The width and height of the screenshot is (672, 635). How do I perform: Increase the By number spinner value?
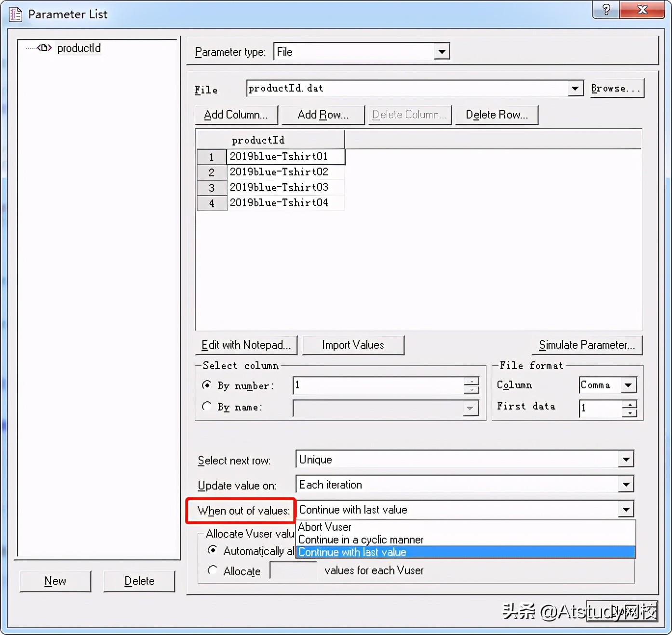tap(471, 381)
